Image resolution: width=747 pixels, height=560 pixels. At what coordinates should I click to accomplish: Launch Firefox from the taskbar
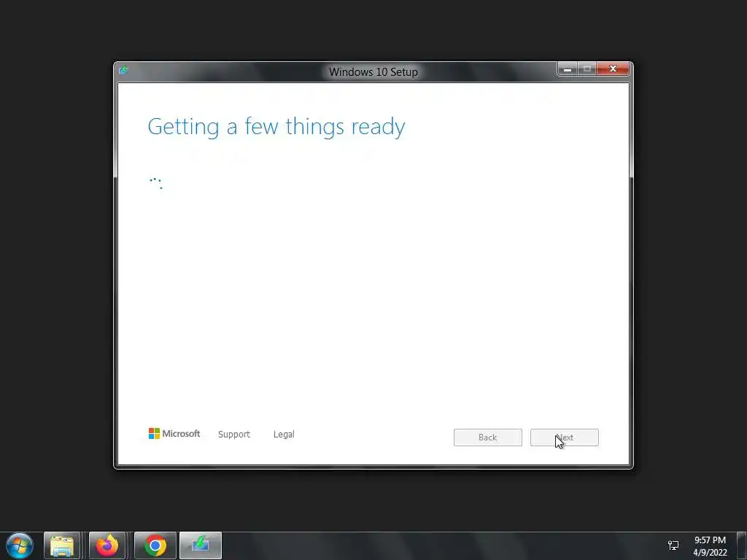(x=107, y=545)
